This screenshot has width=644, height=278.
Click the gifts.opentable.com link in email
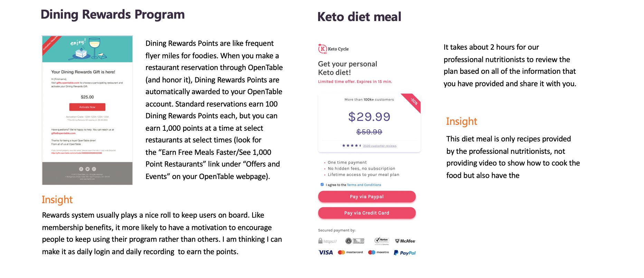coord(68,83)
